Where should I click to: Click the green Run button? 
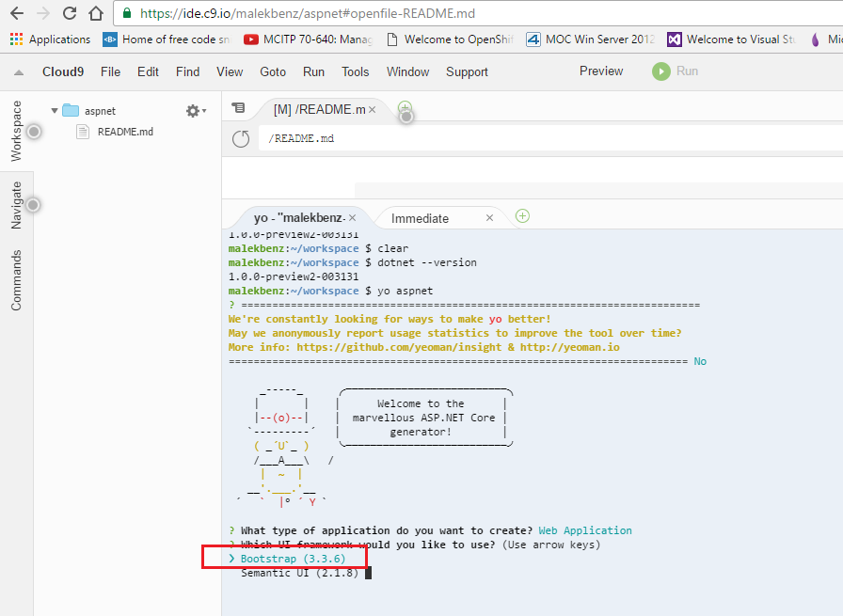pyautogui.click(x=676, y=71)
